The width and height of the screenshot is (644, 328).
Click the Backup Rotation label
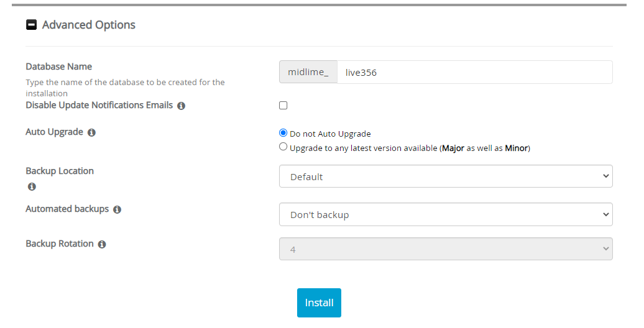[60, 244]
